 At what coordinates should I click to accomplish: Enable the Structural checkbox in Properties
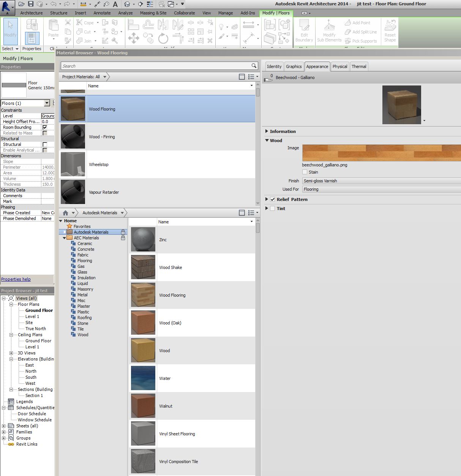45,144
